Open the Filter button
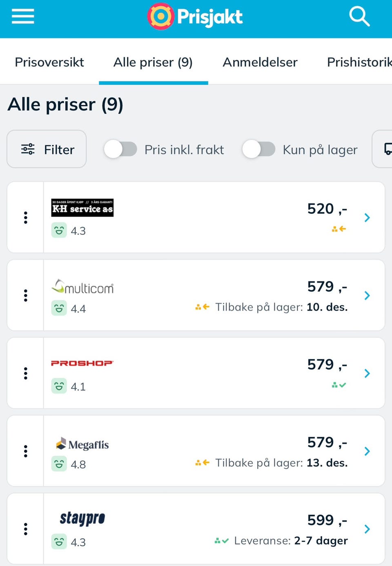This screenshot has height=566, width=392. tap(47, 149)
